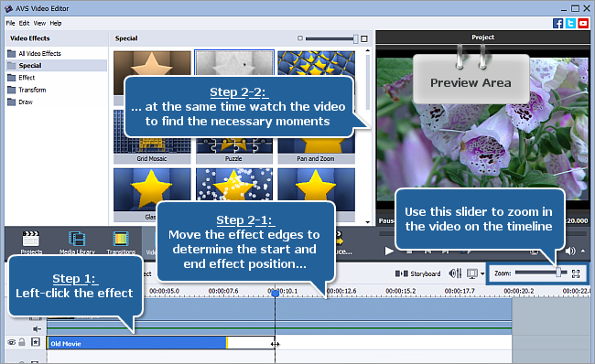Open the Twitter link icon
The width and height of the screenshot is (595, 364).
point(570,23)
